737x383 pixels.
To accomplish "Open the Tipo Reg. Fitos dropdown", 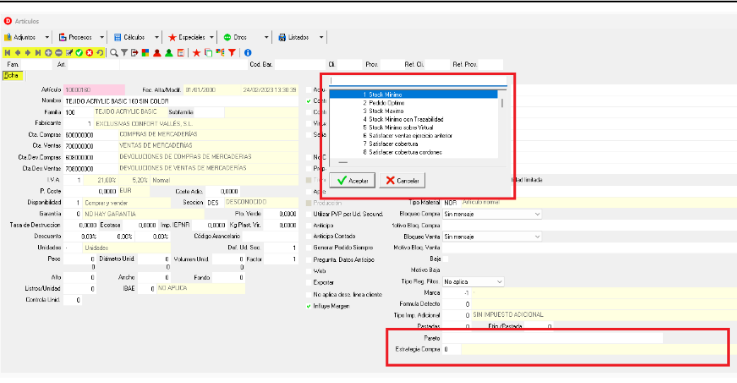I will pos(473,281).
